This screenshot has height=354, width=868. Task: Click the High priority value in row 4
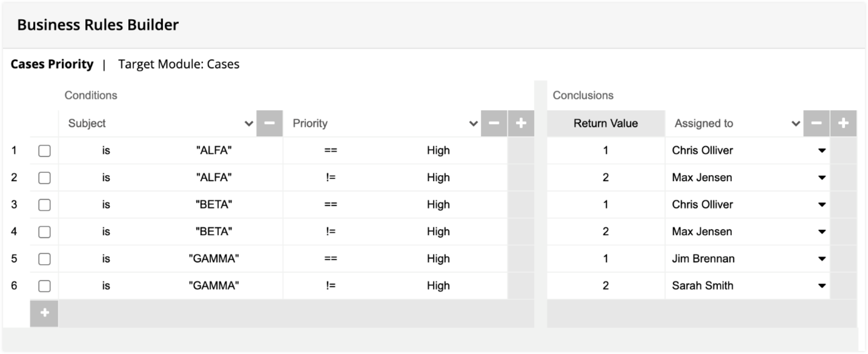pos(438,232)
